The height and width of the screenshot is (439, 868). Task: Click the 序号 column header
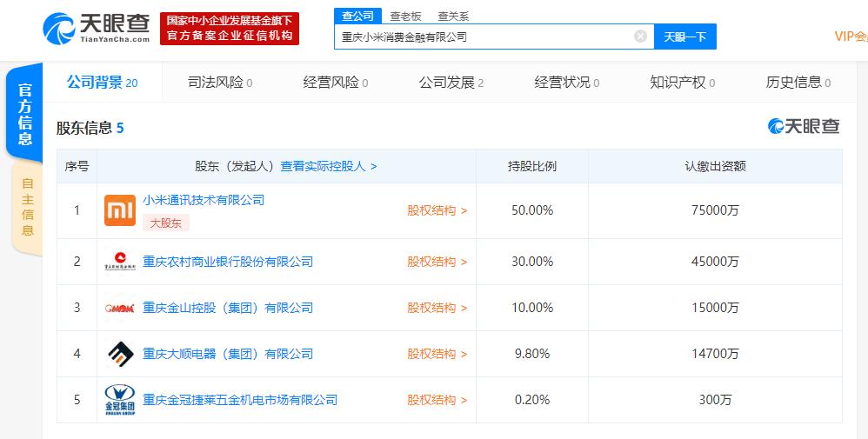(x=77, y=166)
